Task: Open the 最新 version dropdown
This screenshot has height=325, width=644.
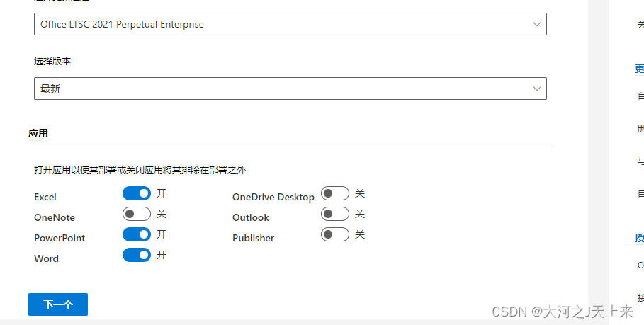Action: click(290, 89)
